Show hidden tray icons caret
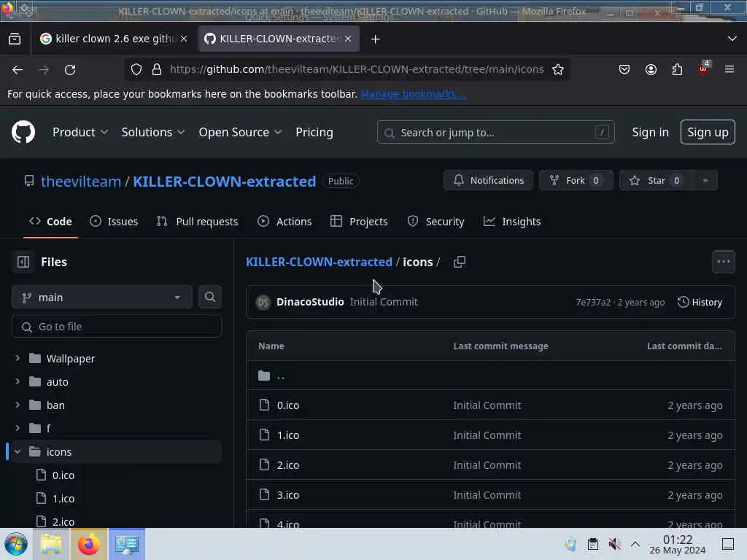 point(635,544)
